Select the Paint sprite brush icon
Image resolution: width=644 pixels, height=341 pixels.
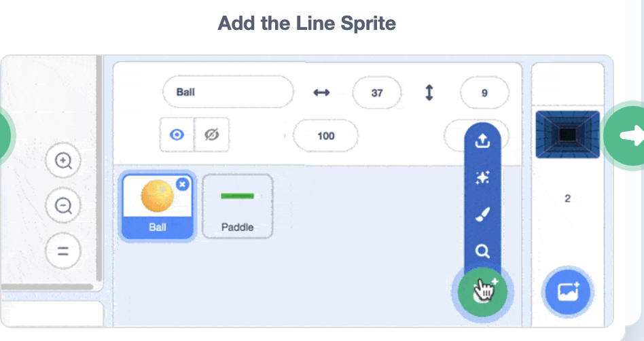(482, 215)
